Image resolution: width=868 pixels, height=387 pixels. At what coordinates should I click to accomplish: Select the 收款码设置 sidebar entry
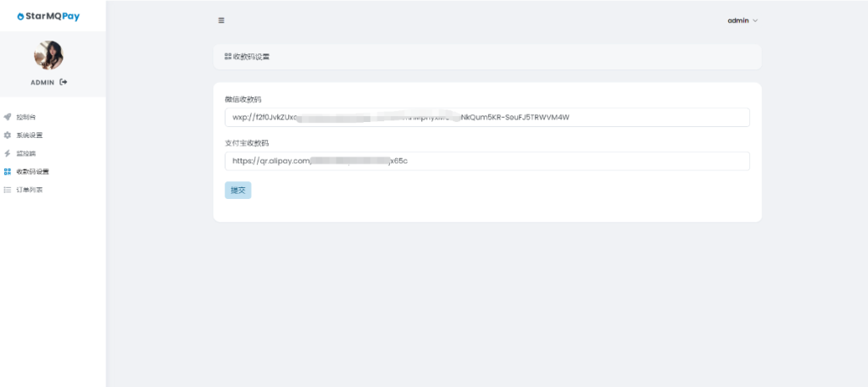(32, 171)
